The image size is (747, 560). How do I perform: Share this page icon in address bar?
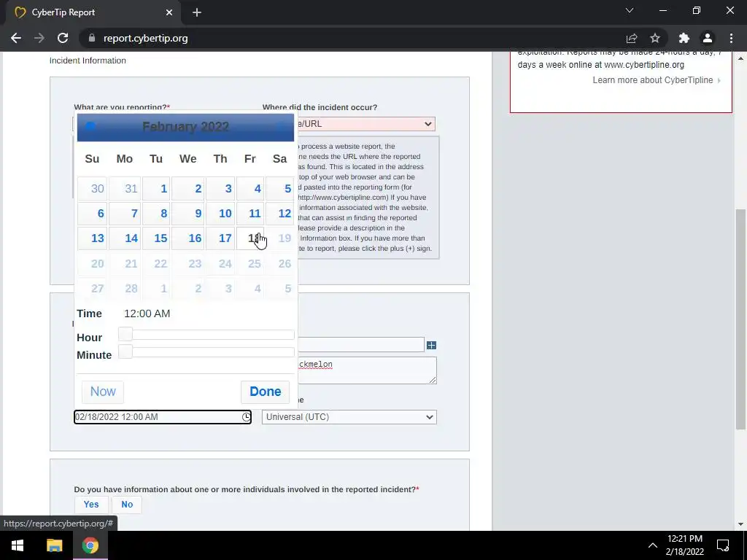click(x=632, y=38)
